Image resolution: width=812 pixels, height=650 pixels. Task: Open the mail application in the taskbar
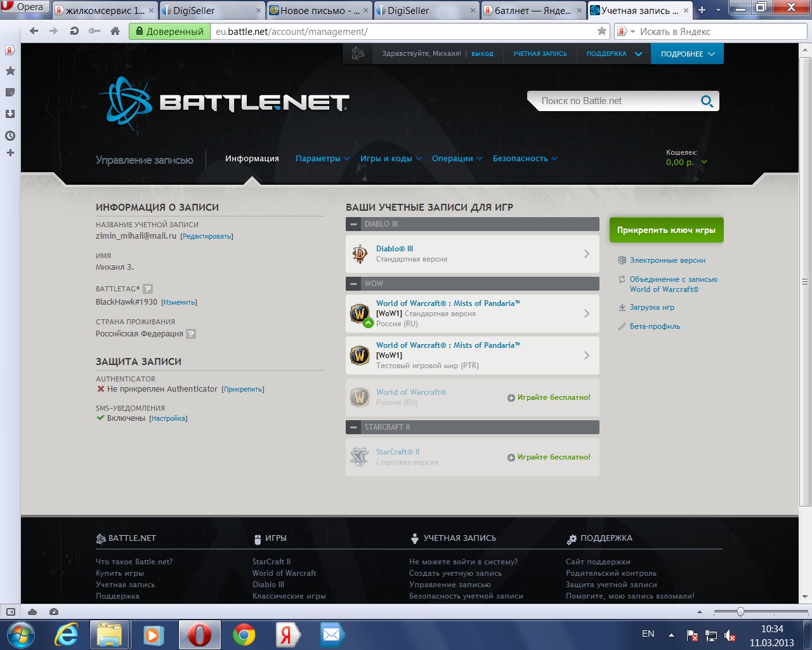tap(331, 635)
